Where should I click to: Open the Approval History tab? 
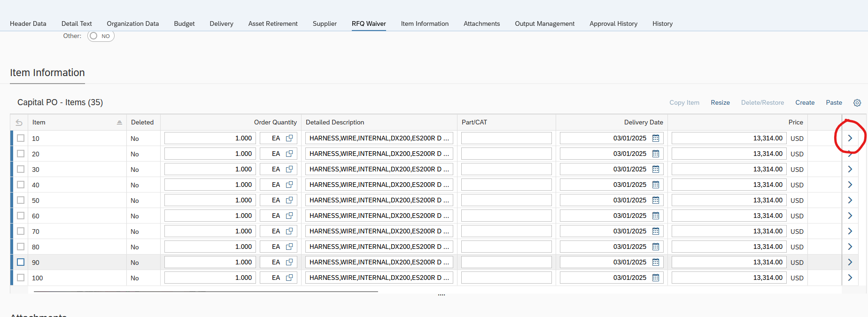tap(613, 23)
